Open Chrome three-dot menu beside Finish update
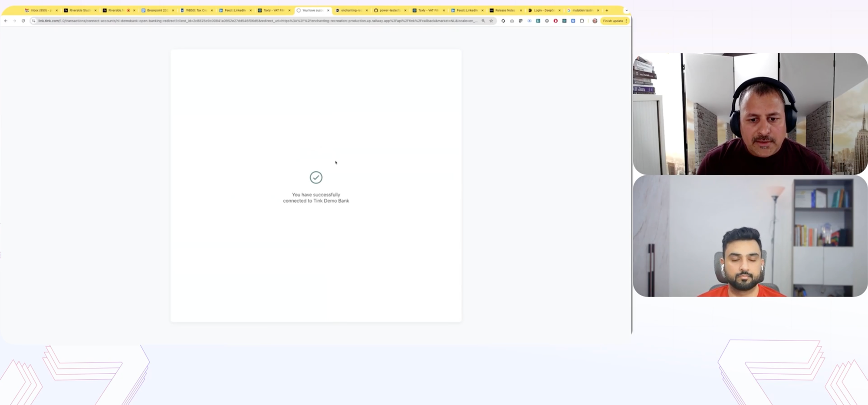The height and width of the screenshot is (405, 868). coord(626,21)
